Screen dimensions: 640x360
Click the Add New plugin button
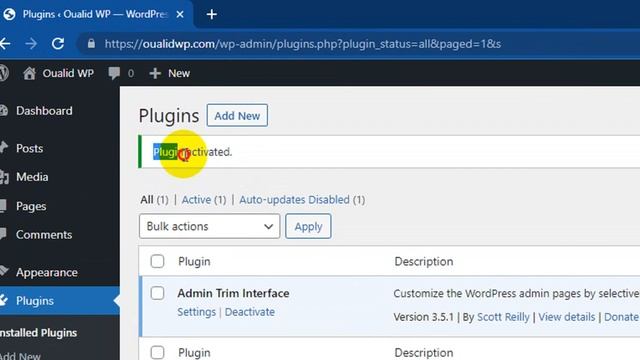click(x=237, y=116)
